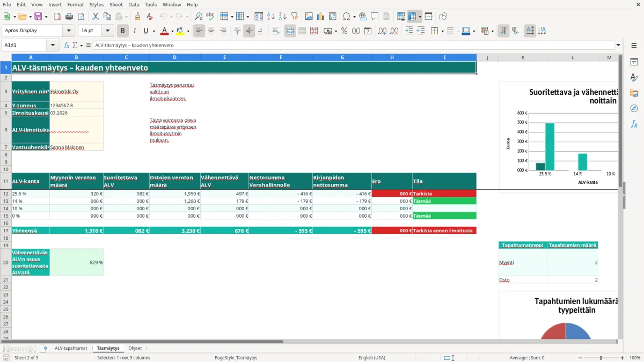Expand the font name dropdown

(68, 31)
